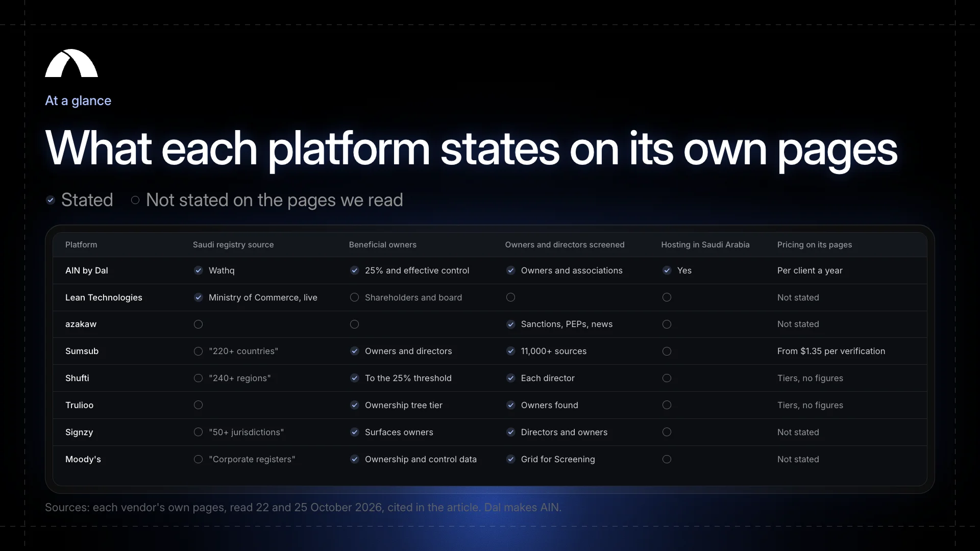Click the checkmark beside 25% and effective control
980x551 pixels.
pos(355,270)
